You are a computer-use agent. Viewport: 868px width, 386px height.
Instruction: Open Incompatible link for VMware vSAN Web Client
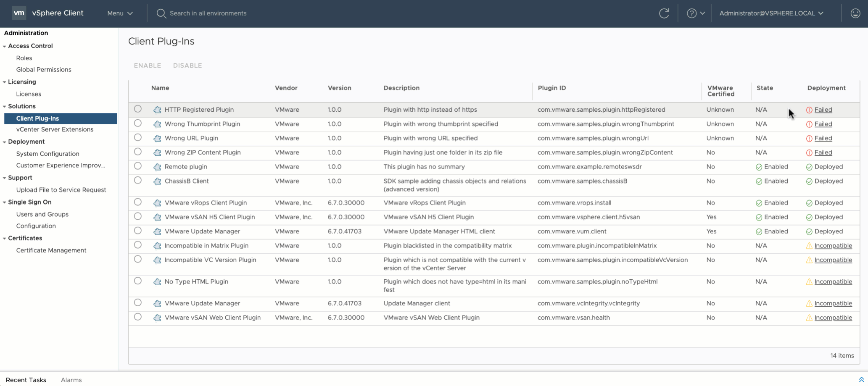pos(833,318)
